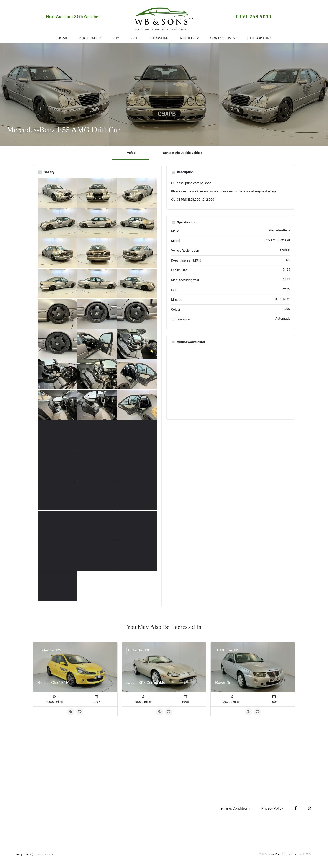Click the calendar icon above 2004
The width and height of the screenshot is (328, 868).
click(x=274, y=697)
